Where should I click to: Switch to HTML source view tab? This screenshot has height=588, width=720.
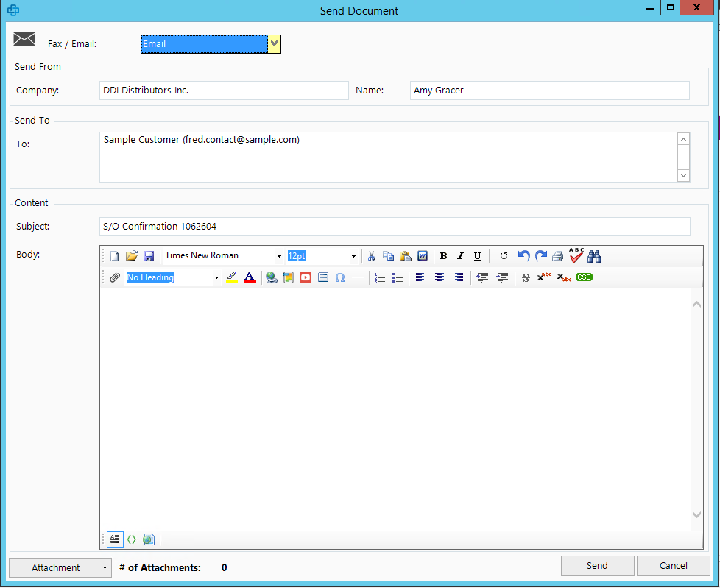(132, 539)
